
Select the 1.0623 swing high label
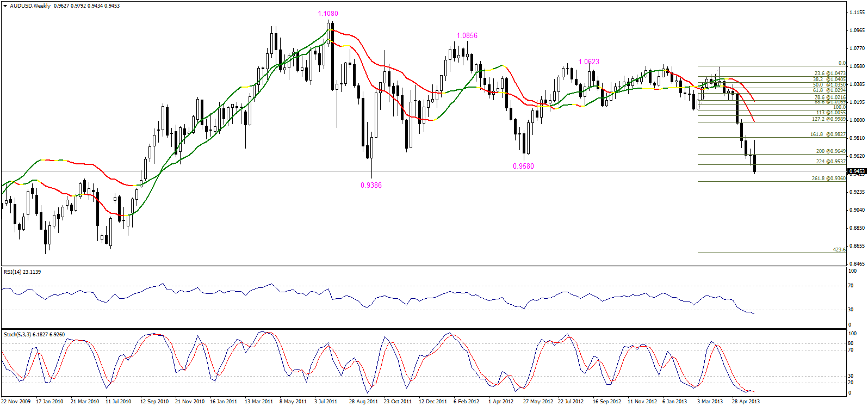588,62
